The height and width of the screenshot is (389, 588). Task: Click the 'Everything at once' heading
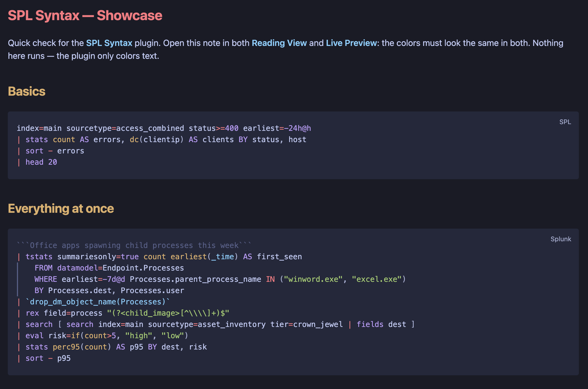tap(61, 208)
